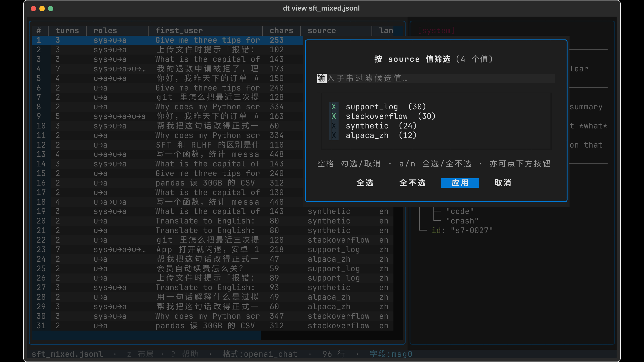The width and height of the screenshot is (644, 362).
Task: Click the source column header
Action: click(322, 30)
